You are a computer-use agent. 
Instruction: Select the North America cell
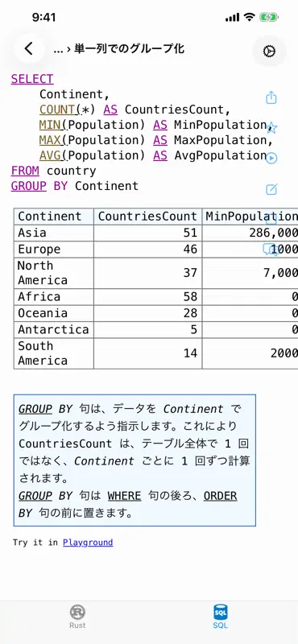(x=54, y=273)
